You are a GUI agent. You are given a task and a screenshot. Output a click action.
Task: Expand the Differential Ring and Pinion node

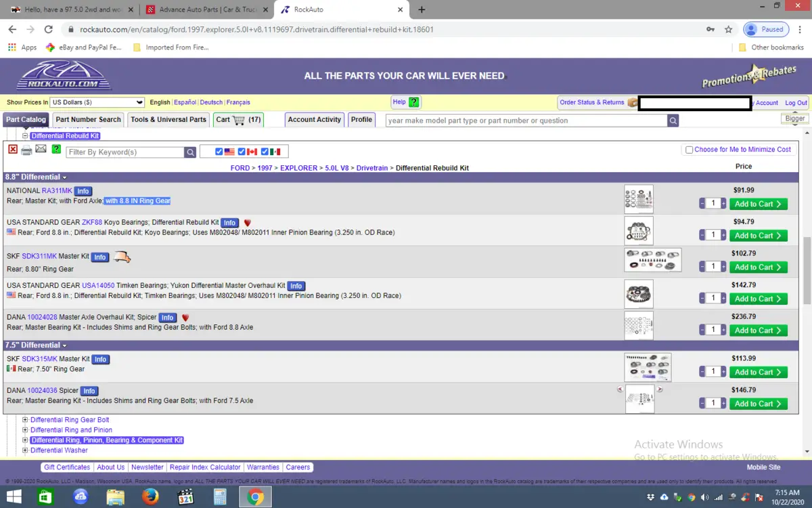click(x=25, y=430)
